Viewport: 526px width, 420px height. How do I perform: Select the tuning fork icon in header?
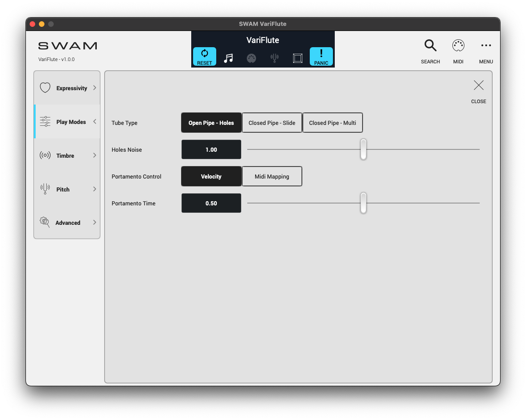275,58
